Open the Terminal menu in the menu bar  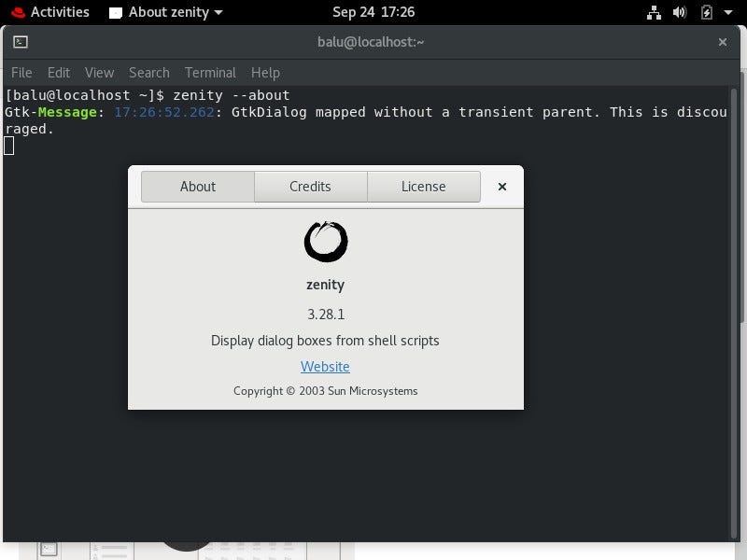coord(210,73)
